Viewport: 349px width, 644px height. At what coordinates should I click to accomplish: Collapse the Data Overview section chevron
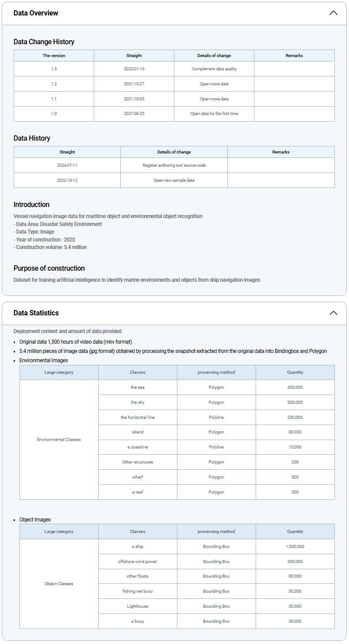tap(334, 13)
